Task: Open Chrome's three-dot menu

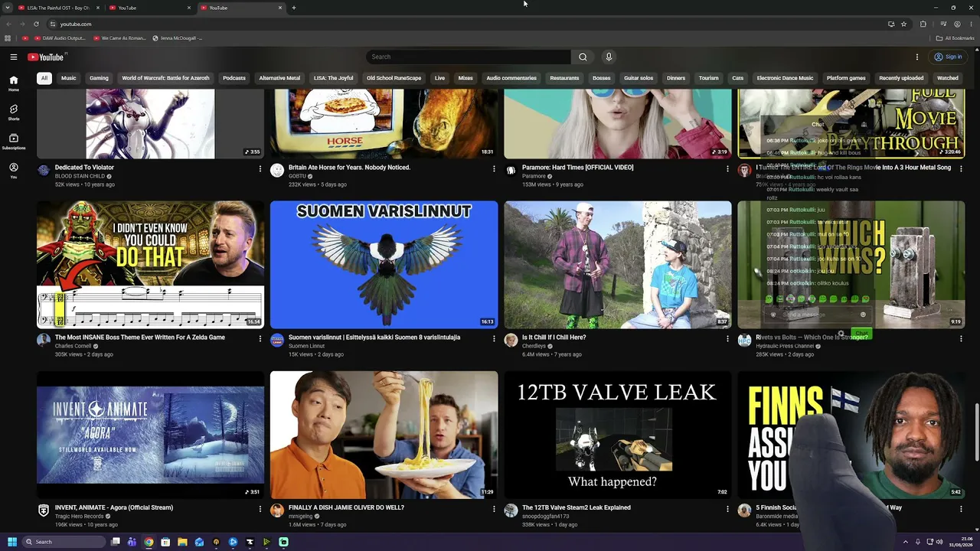Action: point(972,24)
